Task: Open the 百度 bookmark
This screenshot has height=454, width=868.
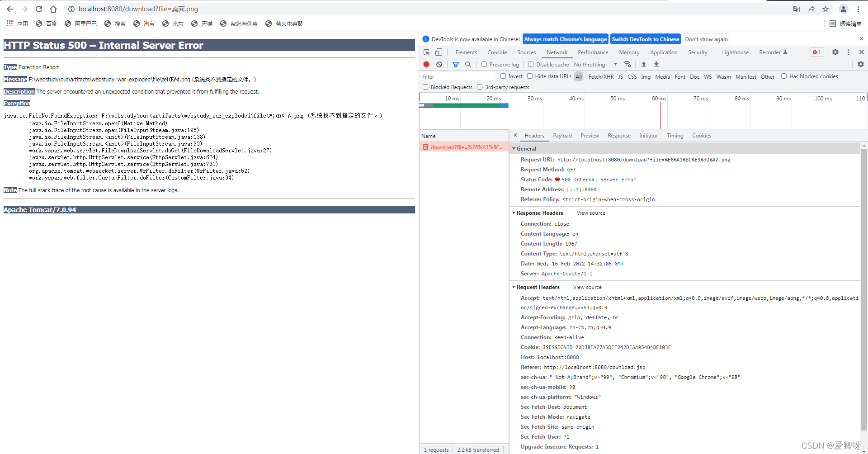Action: tap(47, 24)
